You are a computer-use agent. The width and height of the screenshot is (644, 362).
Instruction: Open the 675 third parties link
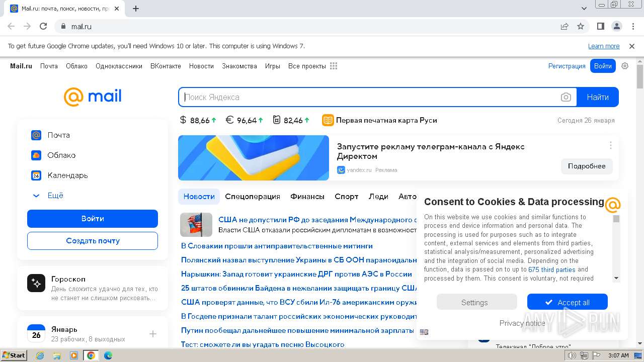point(552,269)
